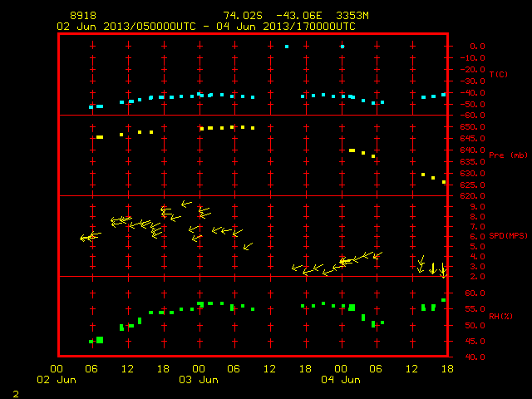Click the downward wind arrow near 2.0 MPS
Screen dimensions: 532x399
pyautogui.click(x=443, y=270)
